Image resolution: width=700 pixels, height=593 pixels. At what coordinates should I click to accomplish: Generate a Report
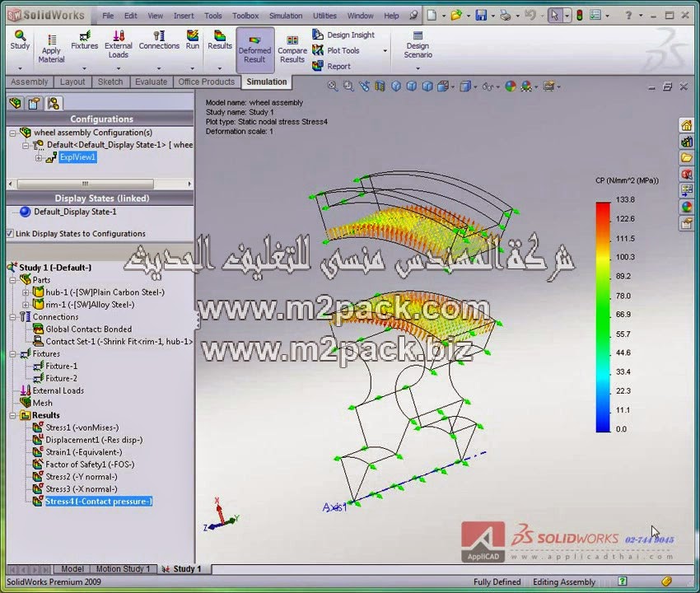click(332, 66)
